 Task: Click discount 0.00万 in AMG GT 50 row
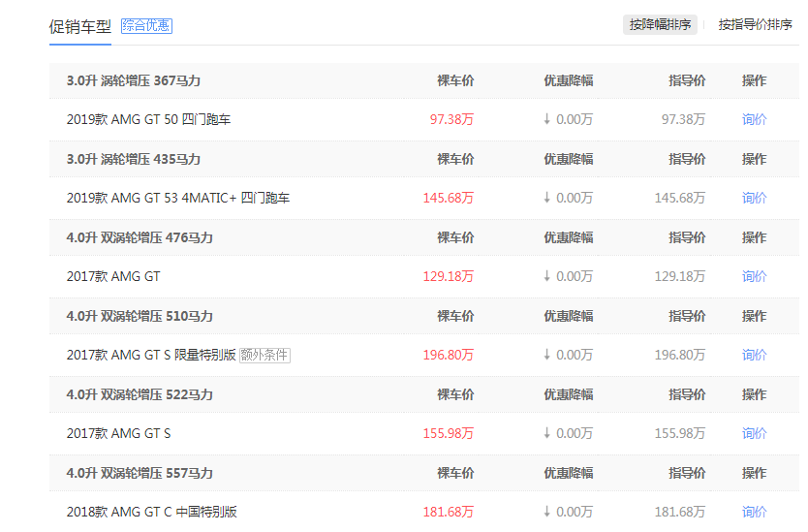click(569, 119)
